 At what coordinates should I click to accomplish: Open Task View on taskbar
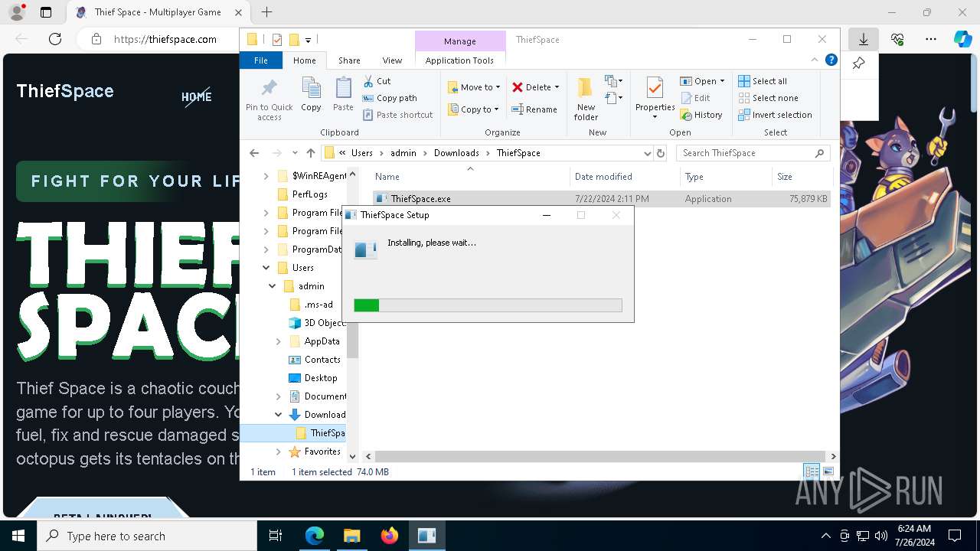click(276, 536)
